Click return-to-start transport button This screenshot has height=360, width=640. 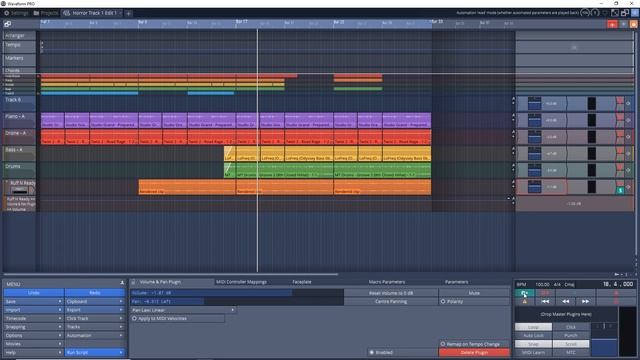[545, 301]
